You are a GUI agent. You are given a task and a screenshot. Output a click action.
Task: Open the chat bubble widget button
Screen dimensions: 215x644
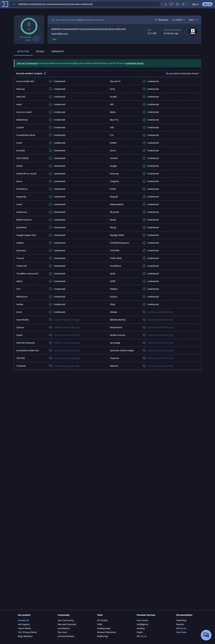pos(206,635)
